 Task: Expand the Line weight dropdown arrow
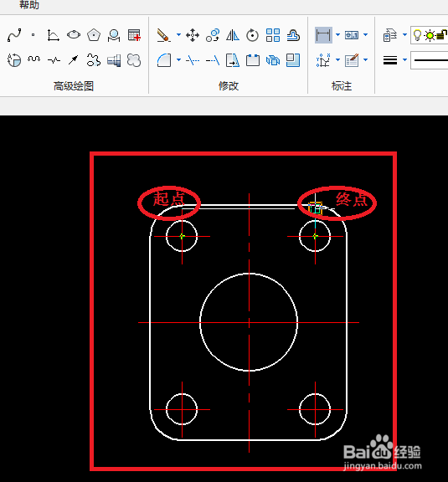[x=405, y=59]
